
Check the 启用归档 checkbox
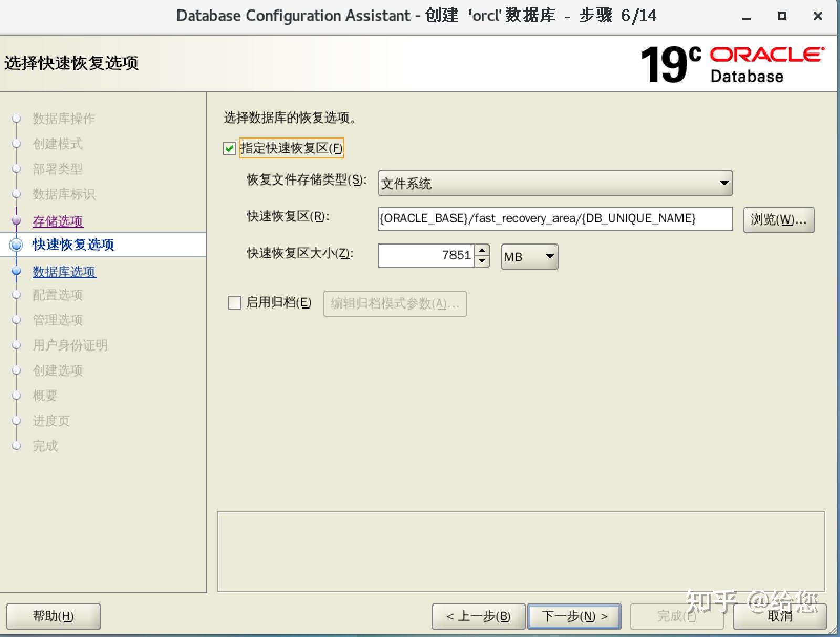[234, 303]
